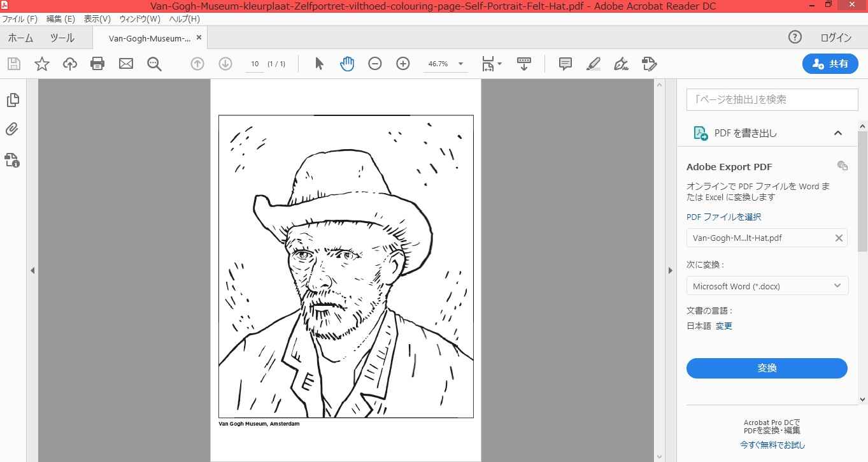The height and width of the screenshot is (462, 868).
Task: Send file by email envelope icon
Action: (x=126, y=64)
